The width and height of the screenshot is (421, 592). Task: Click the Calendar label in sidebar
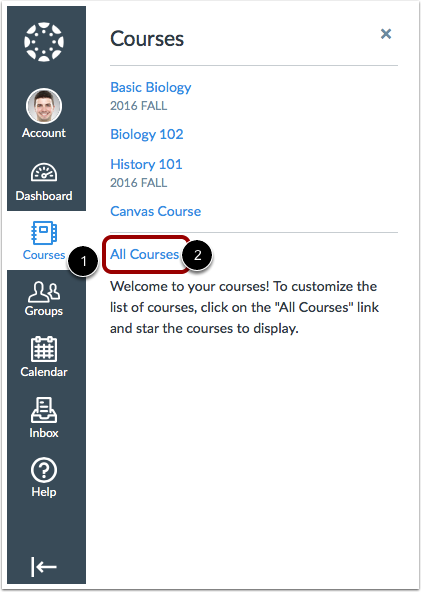44,372
